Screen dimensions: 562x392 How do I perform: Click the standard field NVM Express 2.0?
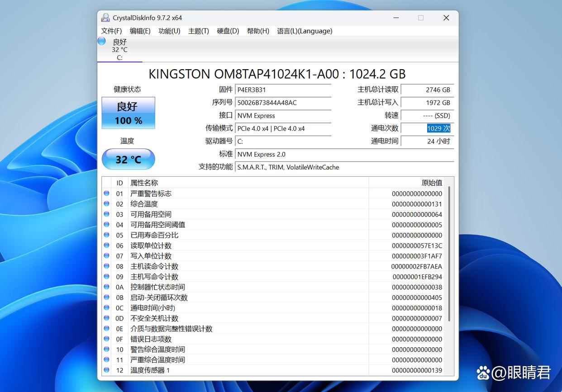click(x=344, y=154)
